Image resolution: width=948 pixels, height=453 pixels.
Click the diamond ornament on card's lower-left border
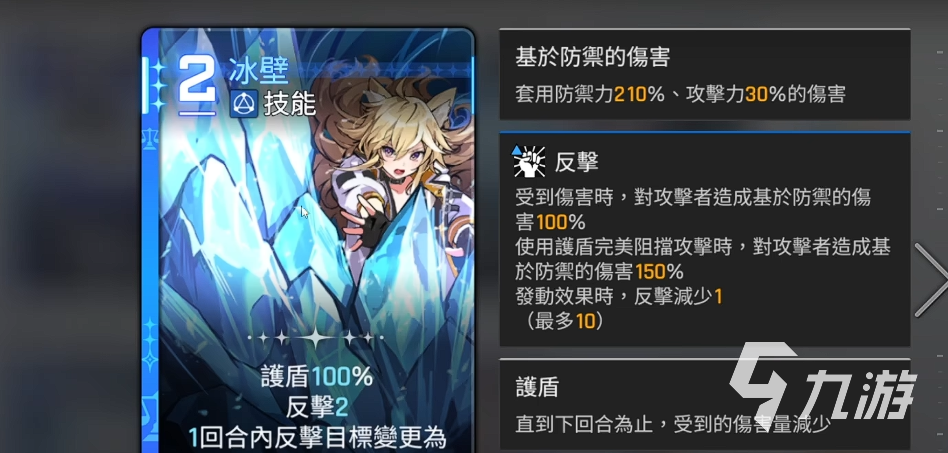(149, 360)
